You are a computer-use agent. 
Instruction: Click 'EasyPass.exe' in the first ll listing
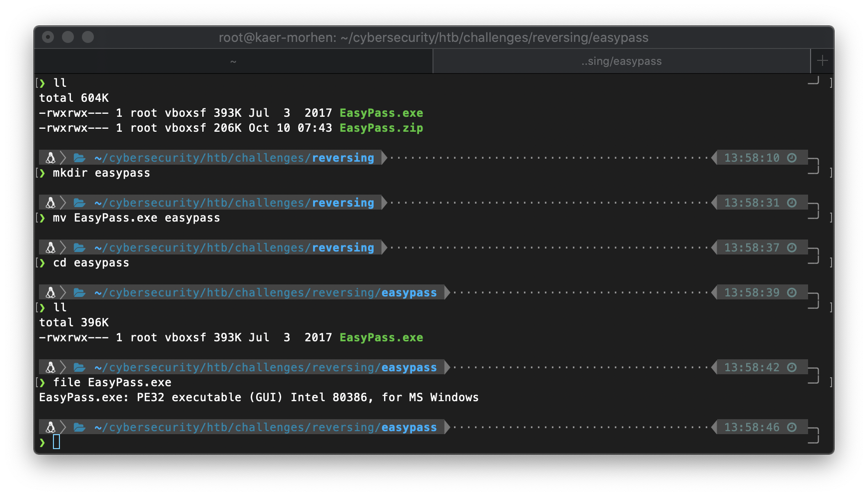click(381, 113)
